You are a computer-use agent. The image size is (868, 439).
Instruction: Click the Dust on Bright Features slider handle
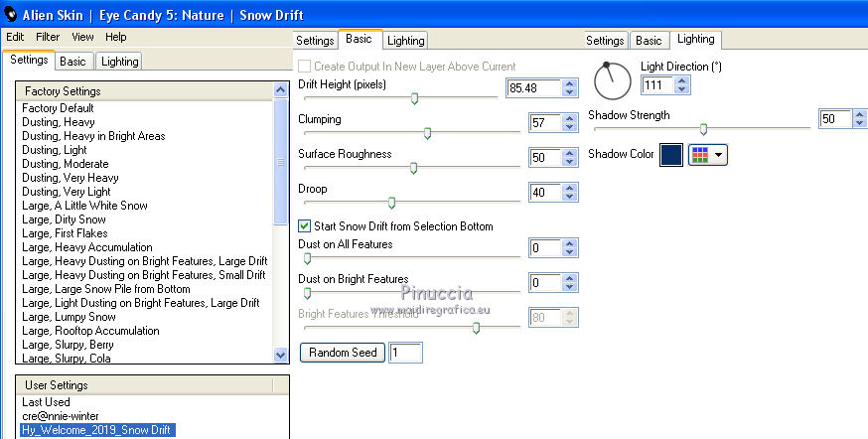coord(307,293)
